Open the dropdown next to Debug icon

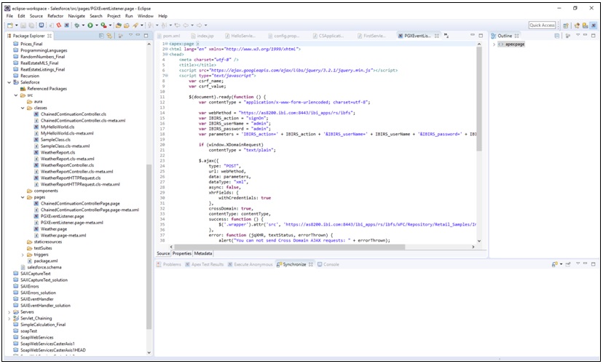(x=83, y=25)
